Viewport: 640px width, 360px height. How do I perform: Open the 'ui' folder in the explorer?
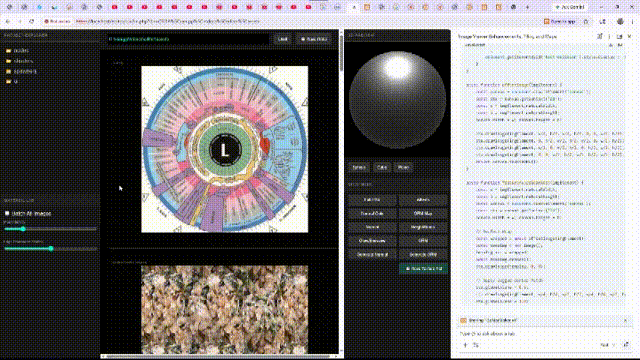[11, 81]
